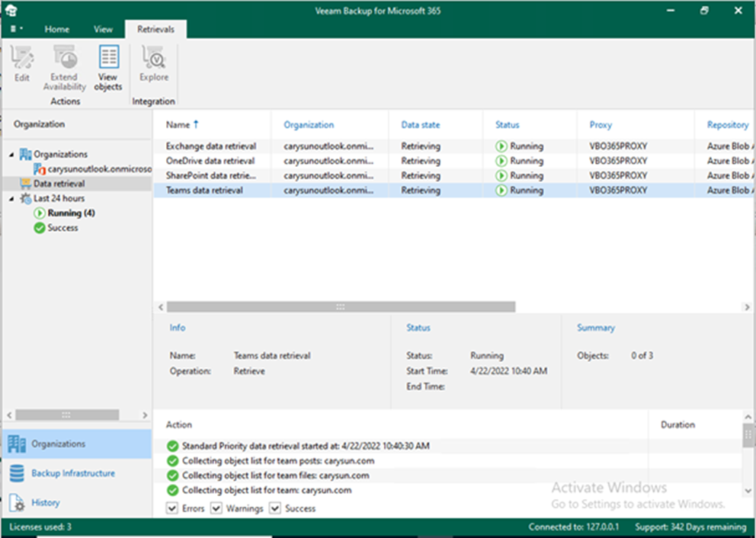Switch to the Home ribbon tab
Image resolution: width=756 pixels, height=538 pixels.
click(x=57, y=29)
